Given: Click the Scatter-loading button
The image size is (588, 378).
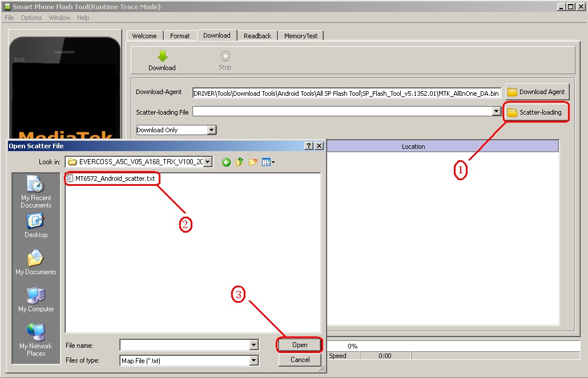Looking at the screenshot, I should 535,112.
